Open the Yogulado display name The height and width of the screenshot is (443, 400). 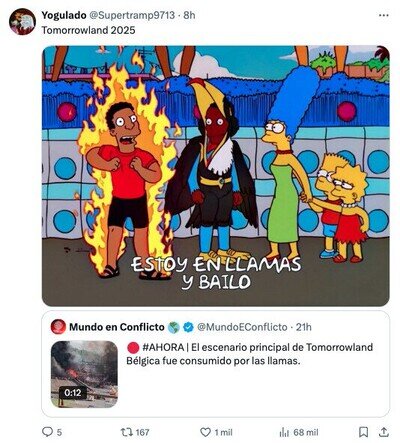(64, 15)
